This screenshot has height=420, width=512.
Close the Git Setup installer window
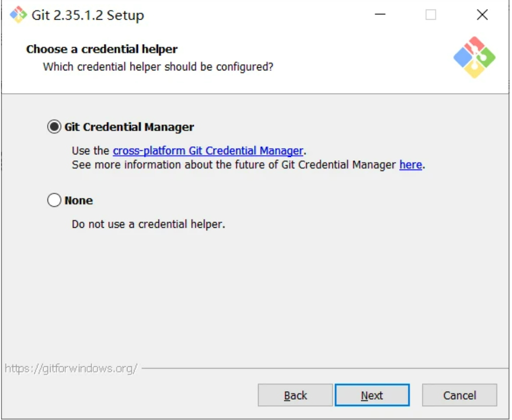(482, 15)
